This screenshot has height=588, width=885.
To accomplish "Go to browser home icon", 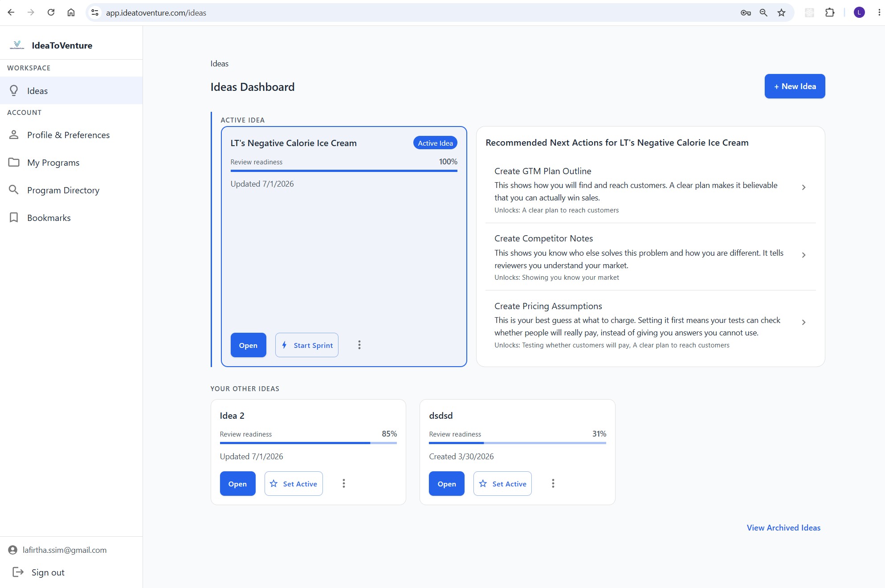I will (x=71, y=12).
